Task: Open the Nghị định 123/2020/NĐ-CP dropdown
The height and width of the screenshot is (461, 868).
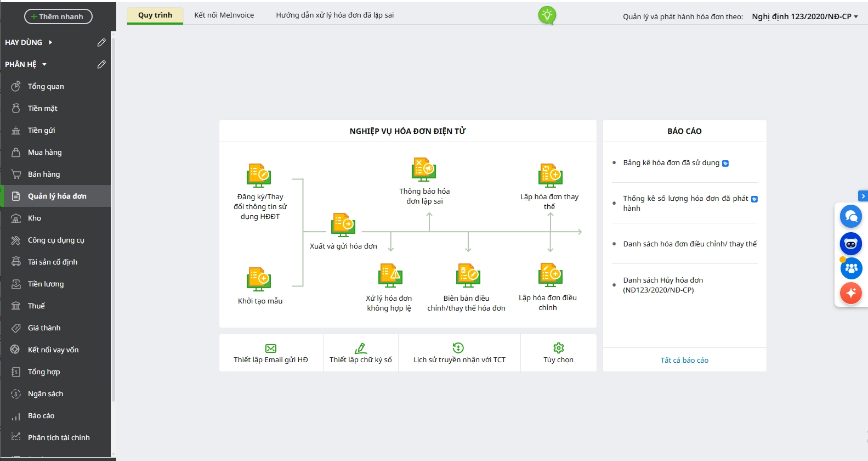Action: click(x=804, y=16)
